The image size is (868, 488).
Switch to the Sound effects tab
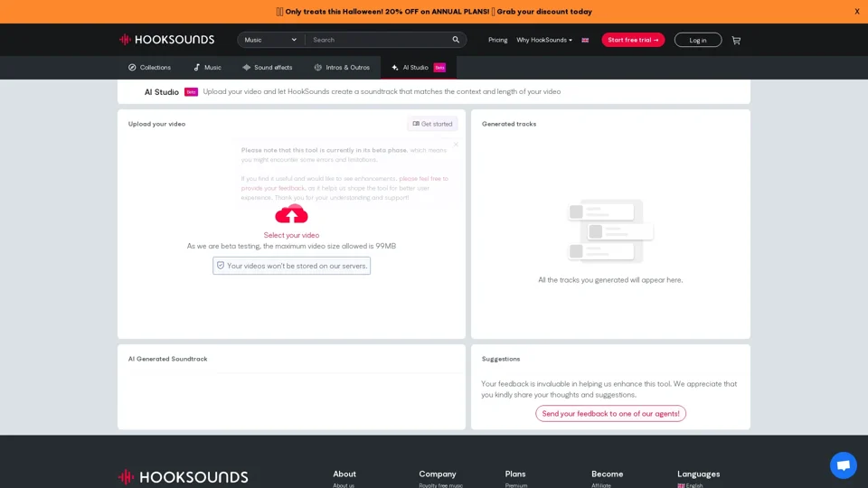[267, 68]
